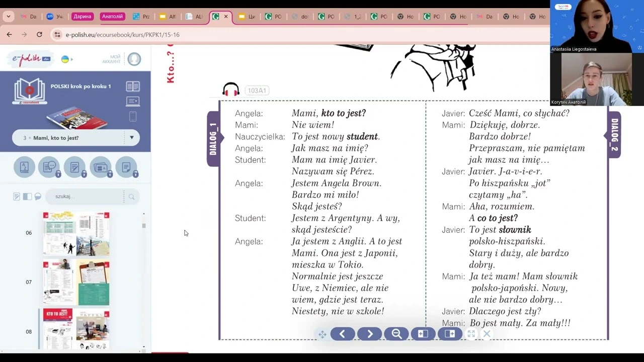
Task: Open the A-Z dictionary icon
Action: coord(24,167)
